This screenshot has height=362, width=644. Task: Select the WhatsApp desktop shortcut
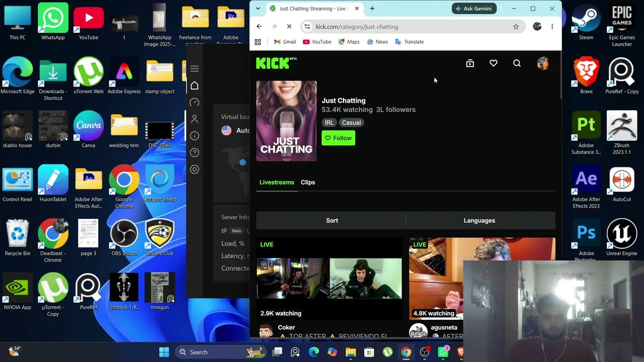[53, 22]
